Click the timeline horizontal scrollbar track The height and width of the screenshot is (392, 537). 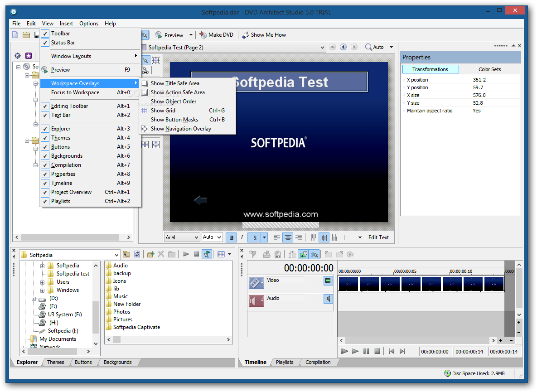click(417, 340)
